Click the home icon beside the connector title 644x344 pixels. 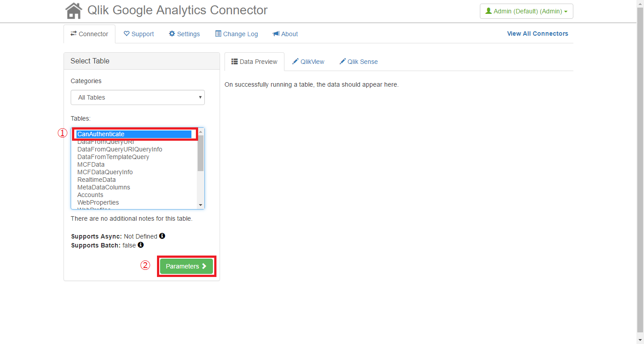[x=74, y=11]
